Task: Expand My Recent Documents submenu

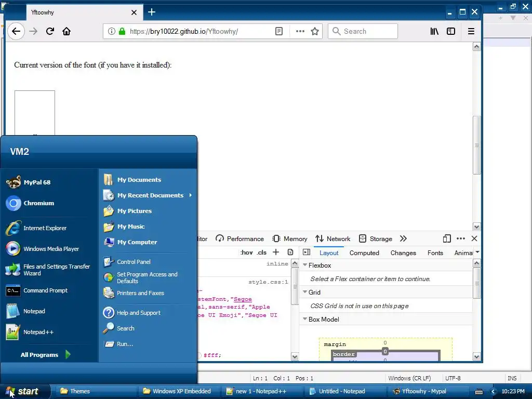Action: tap(148, 195)
